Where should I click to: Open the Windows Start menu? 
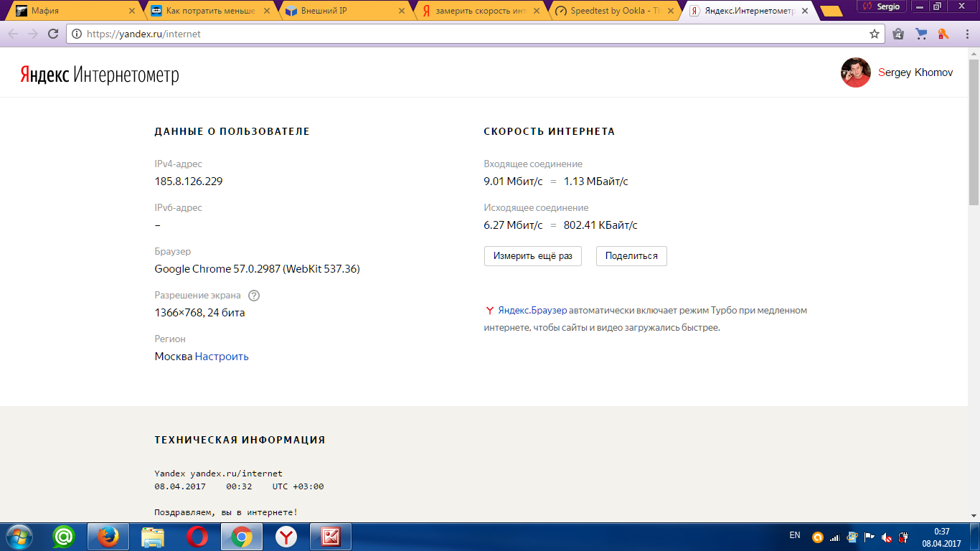[19, 537]
